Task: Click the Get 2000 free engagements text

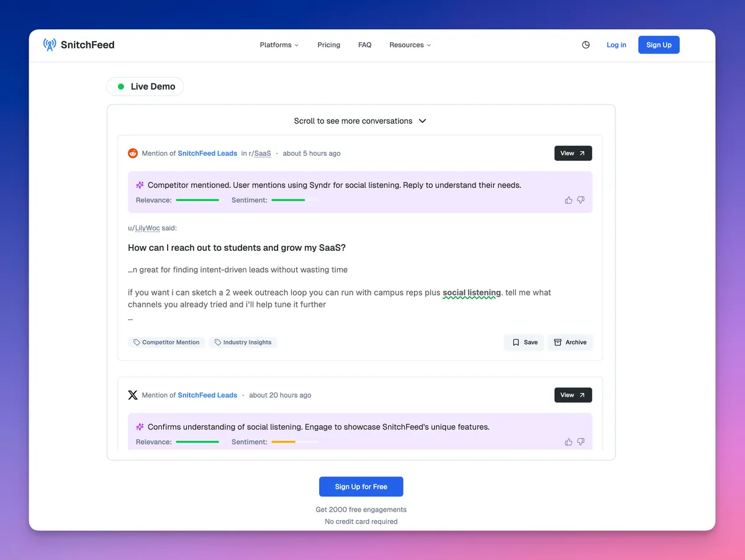Action: pyautogui.click(x=361, y=510)
